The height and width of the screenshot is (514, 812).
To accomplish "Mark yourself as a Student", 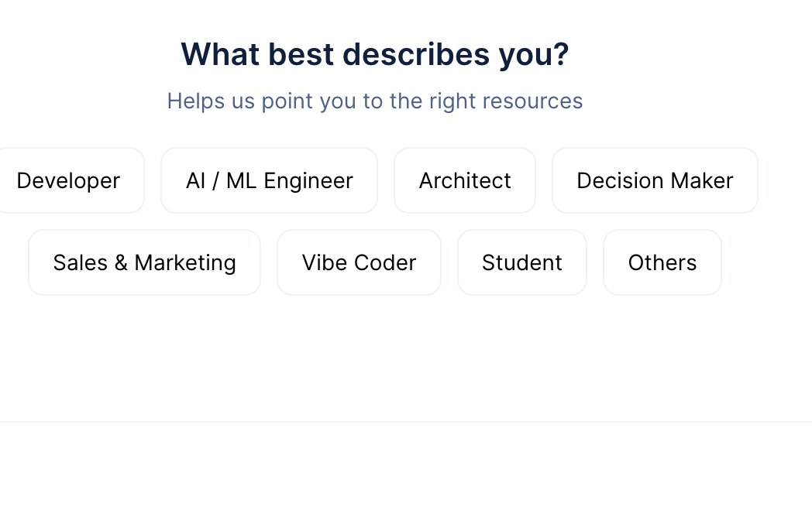I will (x=522, y=262).
